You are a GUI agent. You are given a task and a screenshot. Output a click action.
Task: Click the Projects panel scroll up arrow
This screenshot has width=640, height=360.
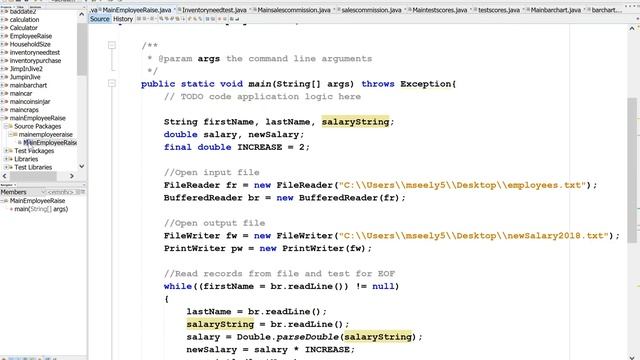click(x=81, y=14)
